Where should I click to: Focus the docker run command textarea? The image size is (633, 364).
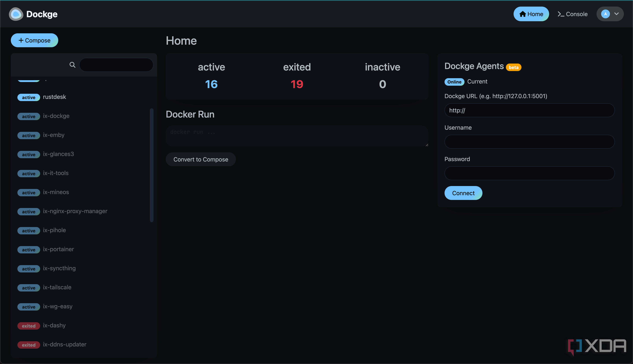tap(297, 136)
